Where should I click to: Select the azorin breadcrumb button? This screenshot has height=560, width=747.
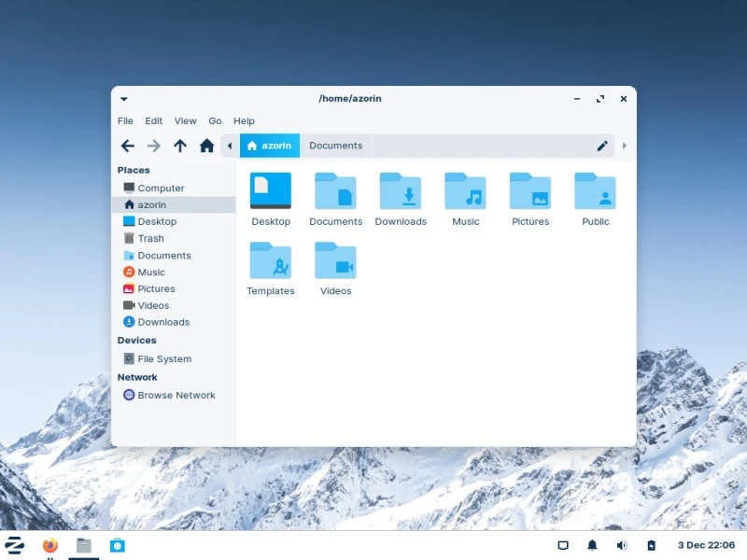(269, 146)
